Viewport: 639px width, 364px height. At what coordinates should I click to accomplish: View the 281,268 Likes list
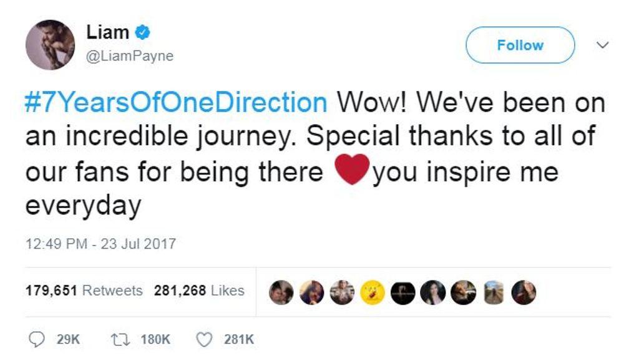tap(199, 290)
